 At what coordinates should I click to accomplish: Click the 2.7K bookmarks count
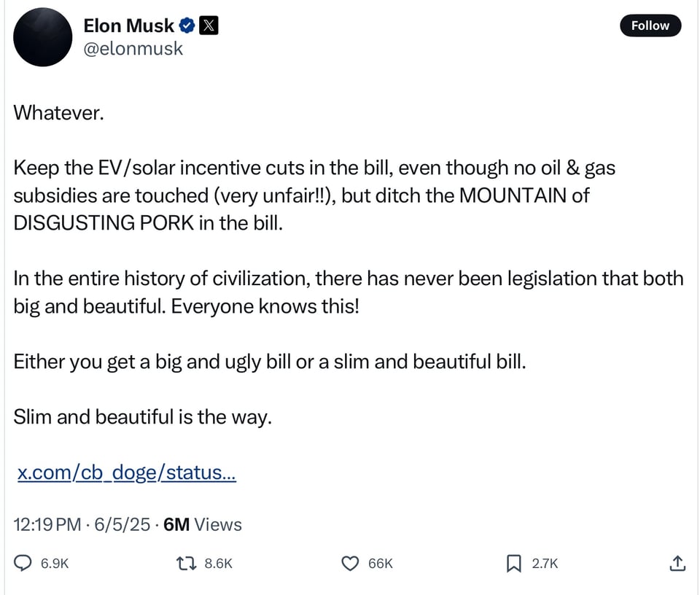[x=545, y=563]
